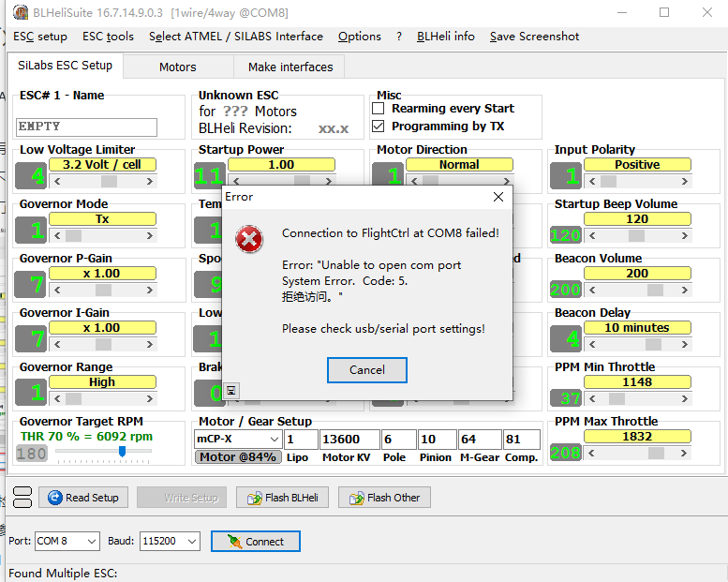The image size is (728, 582).
Task: Click the Low Voltage Limiter right arrow
Action: pos(150,181)
